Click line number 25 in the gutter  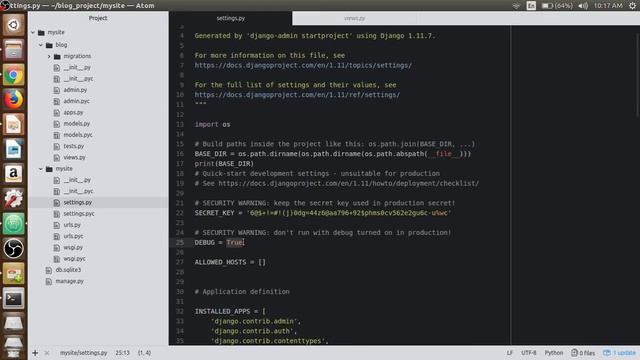tap(180, 242)
